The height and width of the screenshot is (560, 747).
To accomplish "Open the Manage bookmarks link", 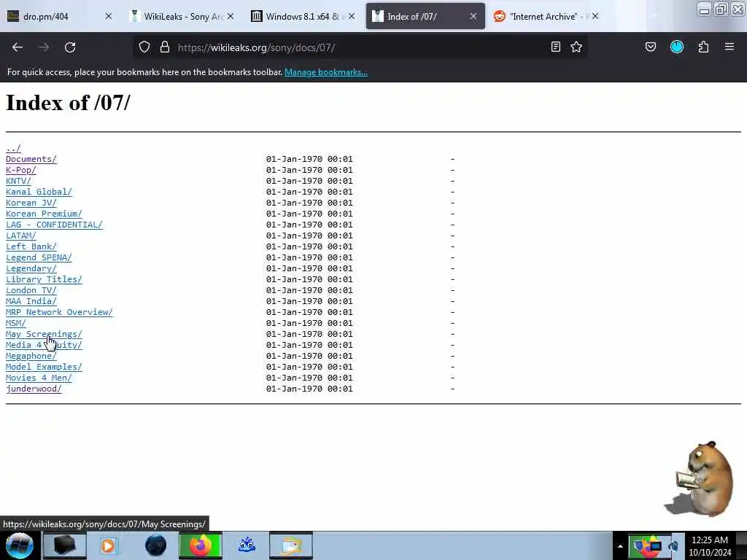I will pos(326,72).
